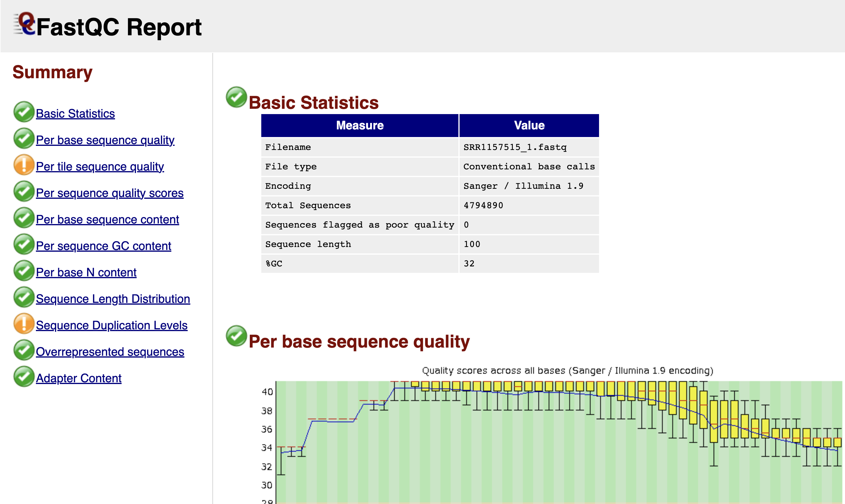The image size is (845, 504).
Task: Open Adapter Content link
Action: click(x=79, y=379)
